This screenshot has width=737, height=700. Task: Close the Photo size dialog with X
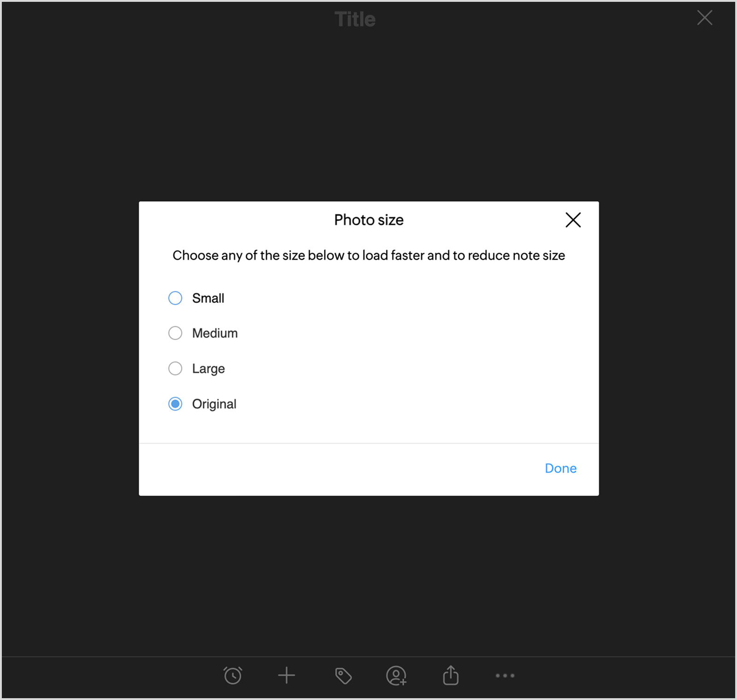click(573, 220)
